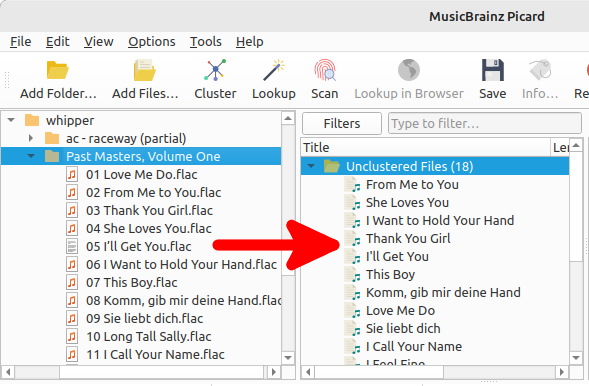This screenshot has height=386, width=589.
Task: Click the Title column header
Action: (x=426, y=148)
